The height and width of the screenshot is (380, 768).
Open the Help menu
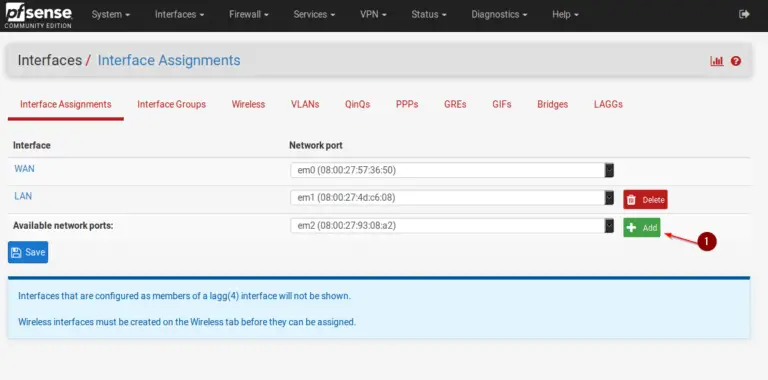[x=565, y=15]
